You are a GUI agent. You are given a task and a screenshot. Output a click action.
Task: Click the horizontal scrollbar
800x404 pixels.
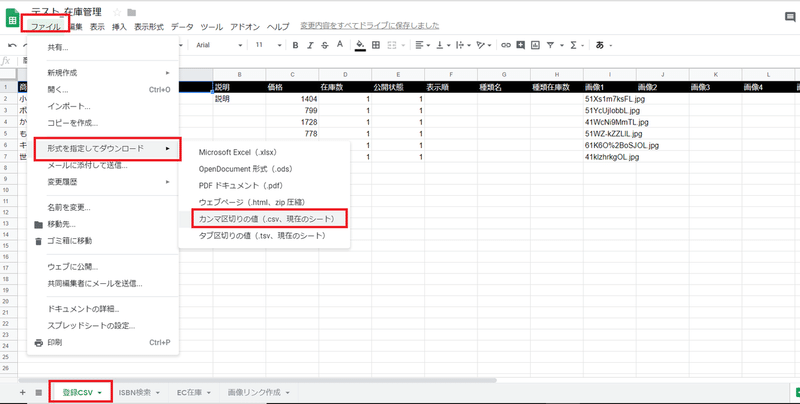click(257, 380)
